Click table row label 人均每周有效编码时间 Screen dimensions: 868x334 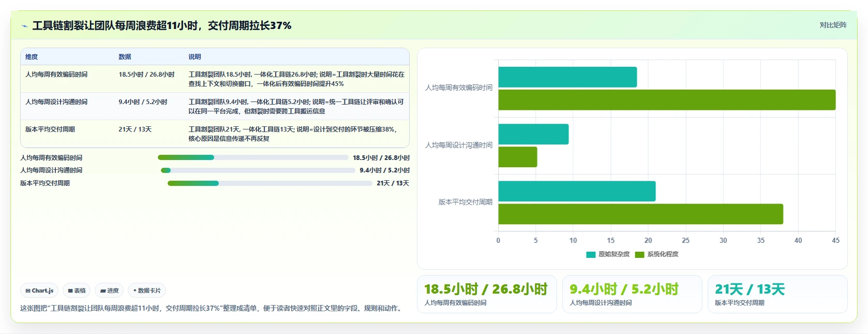[56, 75]
